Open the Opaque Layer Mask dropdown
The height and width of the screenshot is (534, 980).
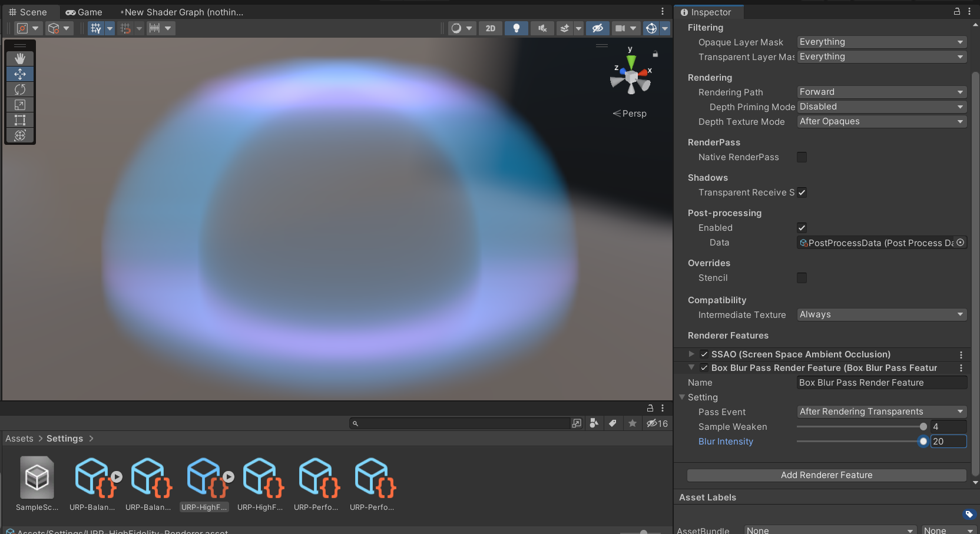pyautogui.click(x=882, y=42)
